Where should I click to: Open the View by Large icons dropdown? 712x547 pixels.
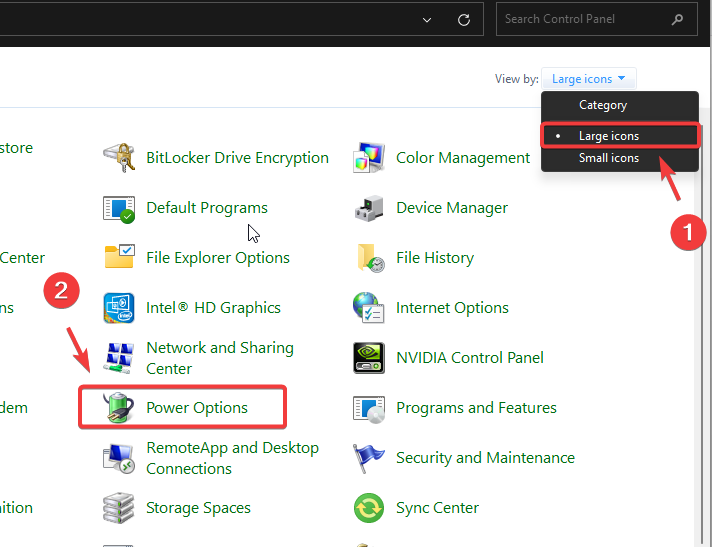[x=588, y=79]
